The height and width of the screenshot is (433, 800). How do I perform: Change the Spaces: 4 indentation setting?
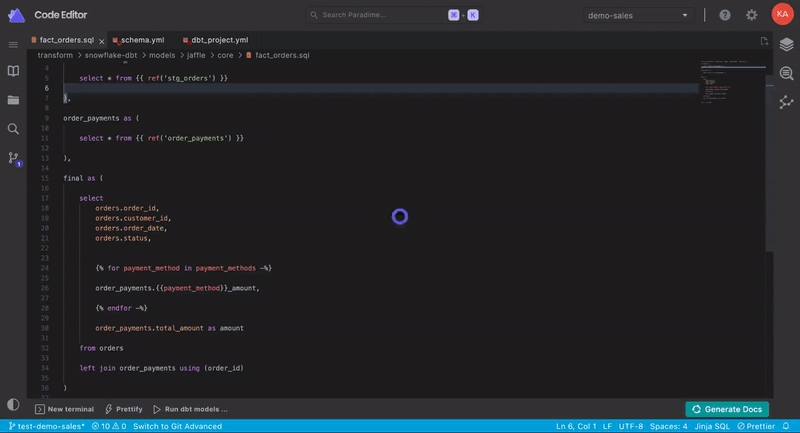tap(667, 426)
